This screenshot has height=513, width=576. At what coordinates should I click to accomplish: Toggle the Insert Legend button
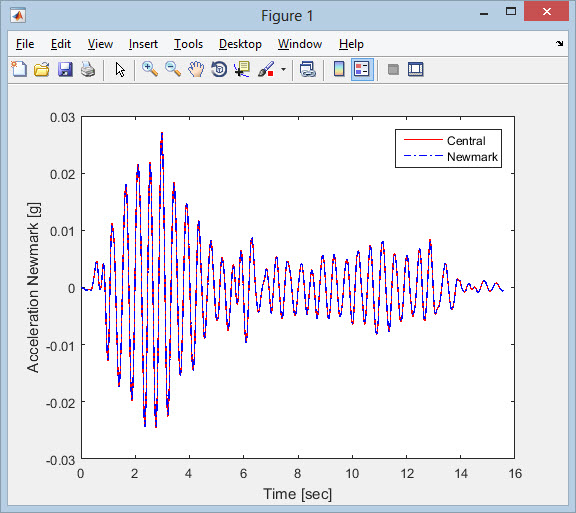click(362, 69)
